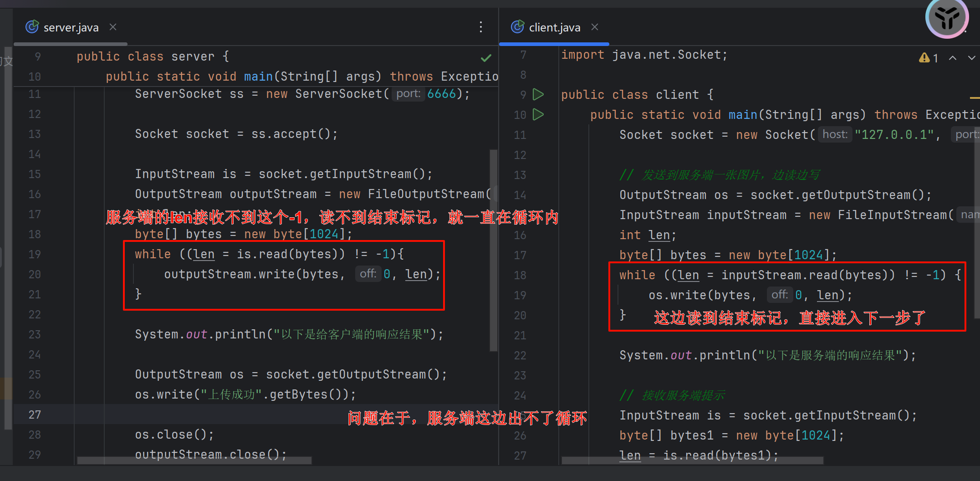Click the client.java horizontal scrollbar
The width and height of the screenshot is (980, 481).
692,461
